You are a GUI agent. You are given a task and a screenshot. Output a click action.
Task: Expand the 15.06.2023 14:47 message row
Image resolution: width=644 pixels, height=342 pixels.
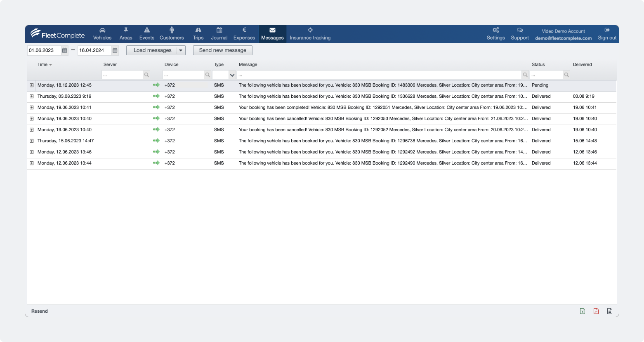tap(31, 141)
